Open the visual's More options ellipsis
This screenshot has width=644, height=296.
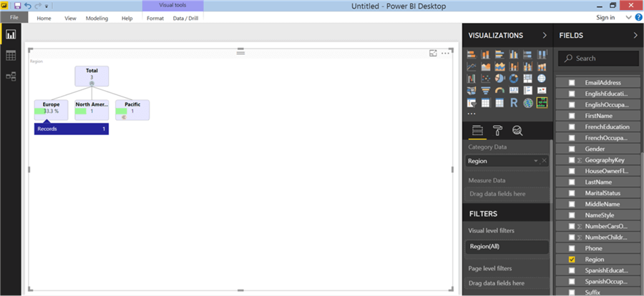[x=445, y=54]
